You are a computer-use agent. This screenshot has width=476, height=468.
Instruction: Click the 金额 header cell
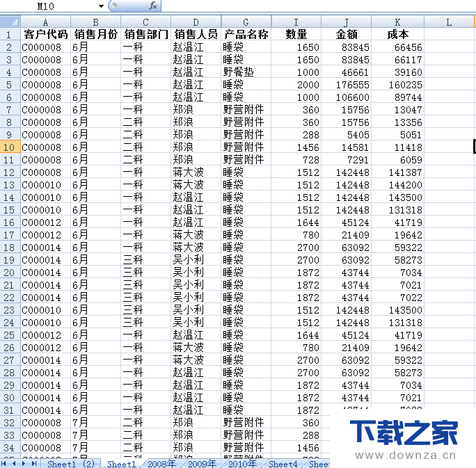346,34
